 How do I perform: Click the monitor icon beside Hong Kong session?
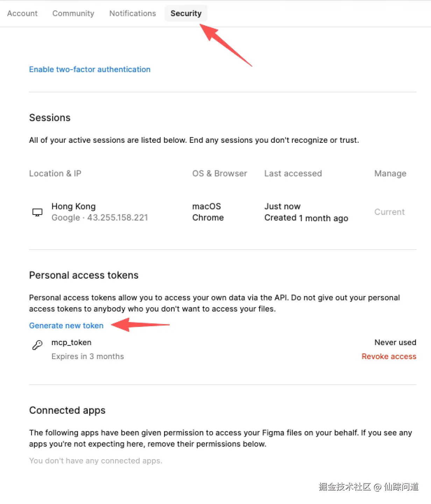click(37, 212)
